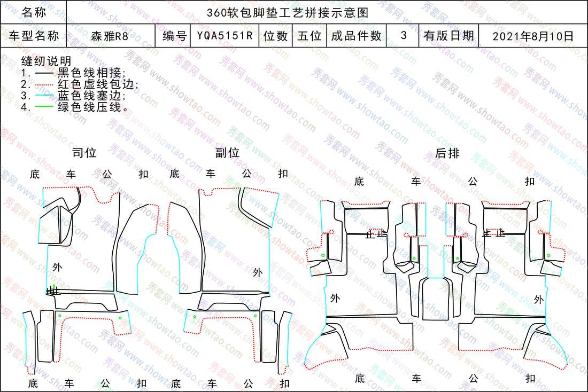Click the green line sample in legend
Screen dimensions: 588x392
[x=44, y=107]
